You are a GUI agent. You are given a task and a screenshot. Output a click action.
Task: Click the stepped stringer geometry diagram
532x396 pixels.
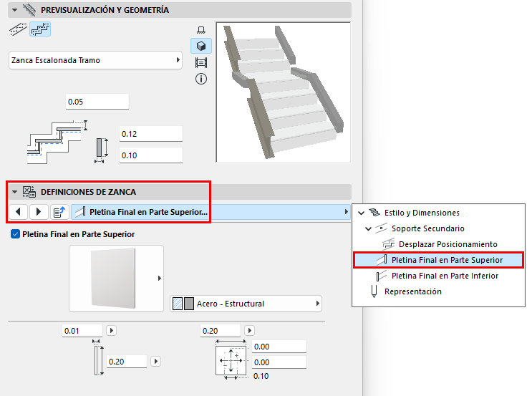pos(57,143)
